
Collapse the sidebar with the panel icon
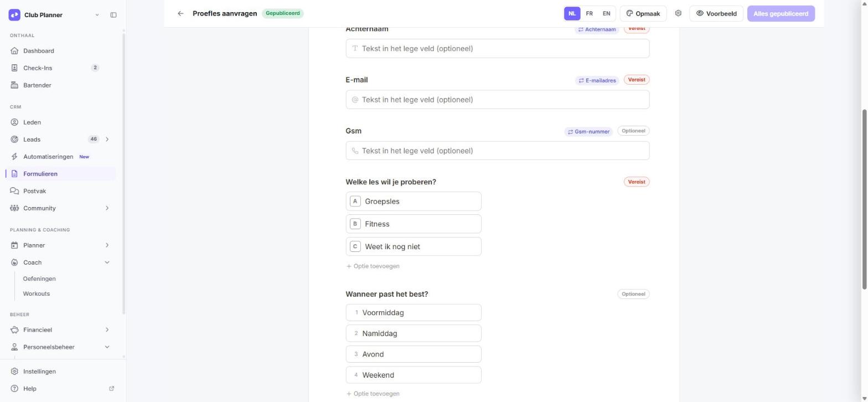(x=113, y=15)
